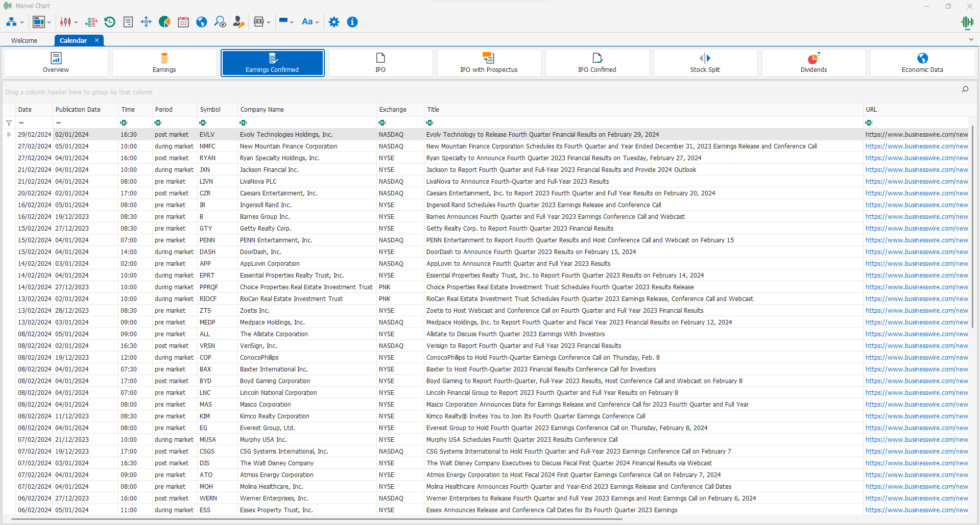Open businesswire link for New Mountain Finance
Image resolution: width=980 pixels, height=525 pixels.
(x=917, y=146)
